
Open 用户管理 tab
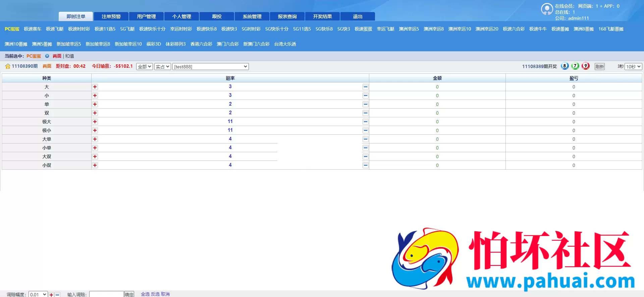coord(146,16)
